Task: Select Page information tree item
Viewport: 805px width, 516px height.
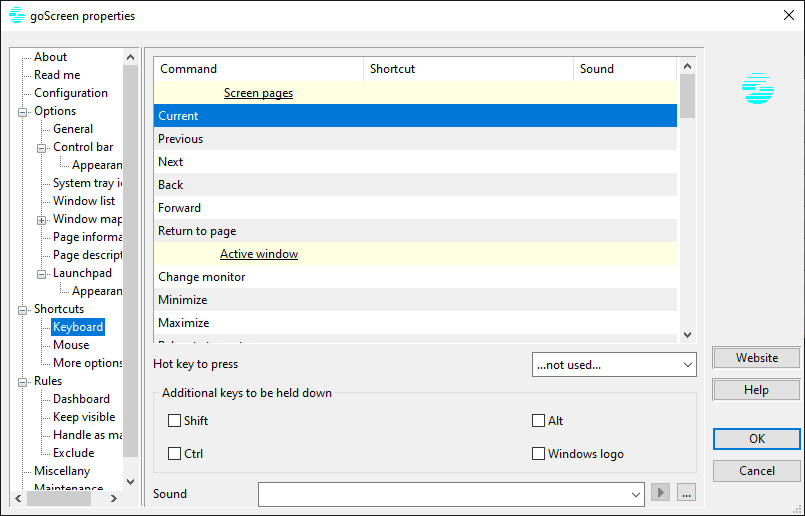Action: click(x=87, y=237)
